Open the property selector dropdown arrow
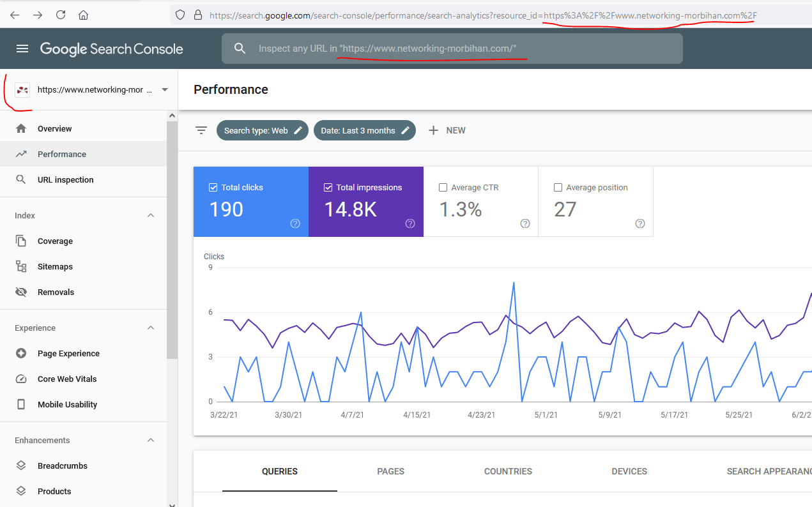This screenshot has height=507, width=812. 165,90
